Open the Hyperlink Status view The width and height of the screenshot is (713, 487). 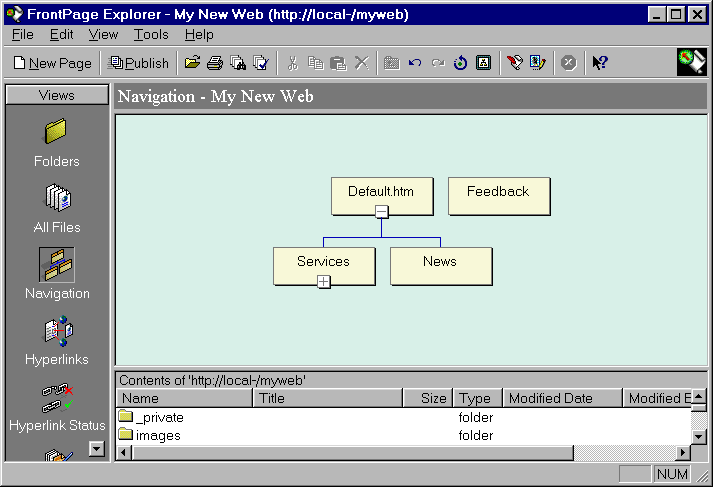(57, 406)
